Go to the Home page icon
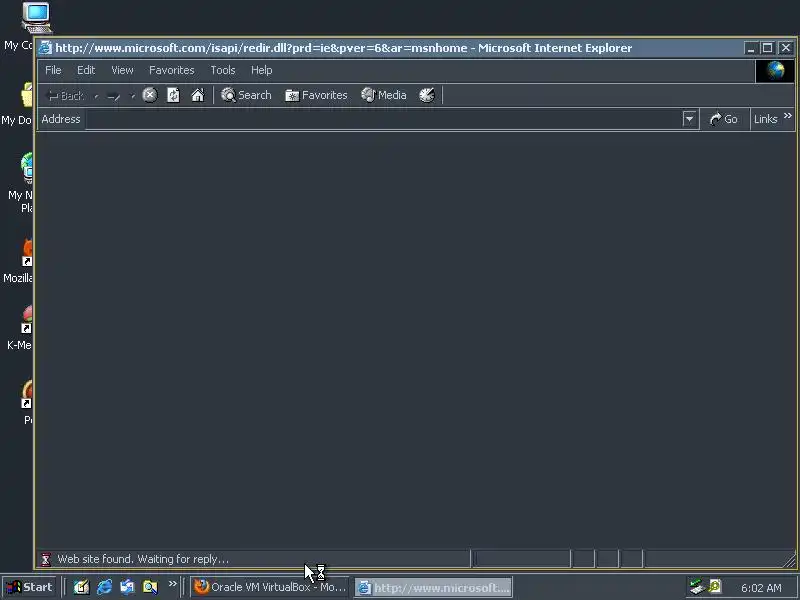 (197, 95)
